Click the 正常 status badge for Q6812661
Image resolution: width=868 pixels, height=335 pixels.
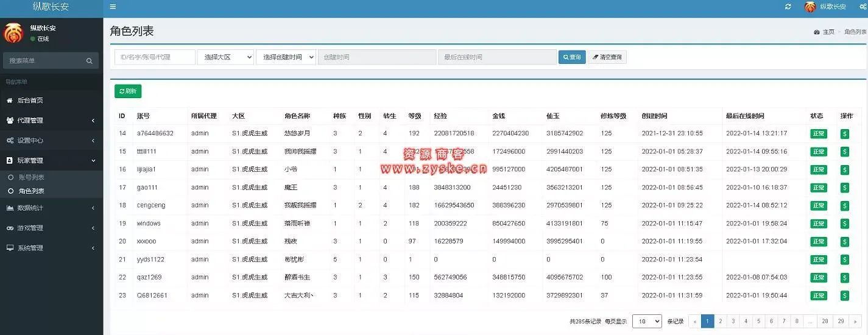(x=818, y=295)
